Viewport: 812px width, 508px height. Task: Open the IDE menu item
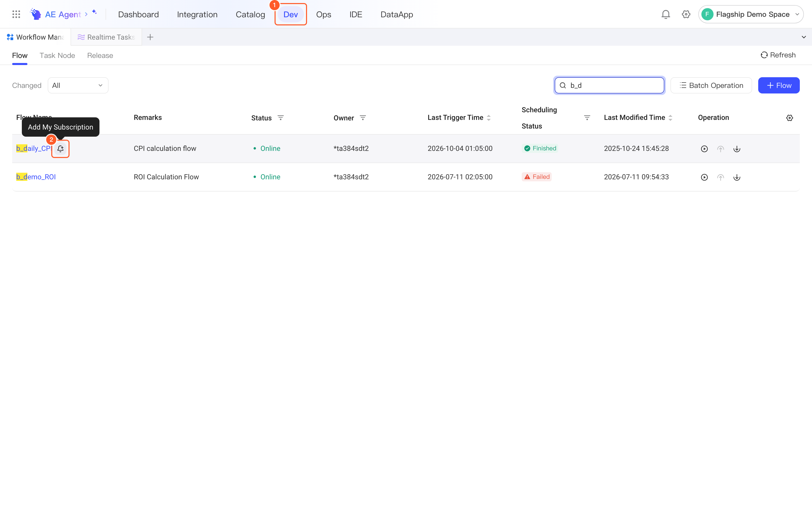pos(356,14)
